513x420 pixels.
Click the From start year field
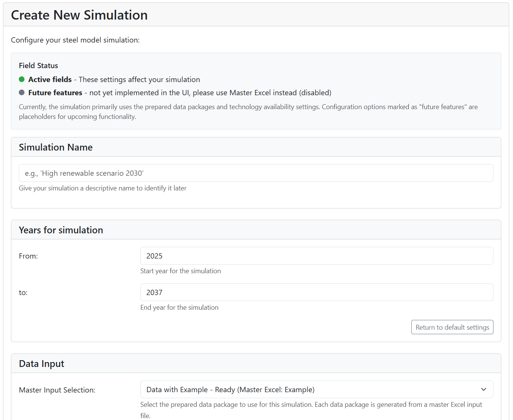click(x=316, y=256)
